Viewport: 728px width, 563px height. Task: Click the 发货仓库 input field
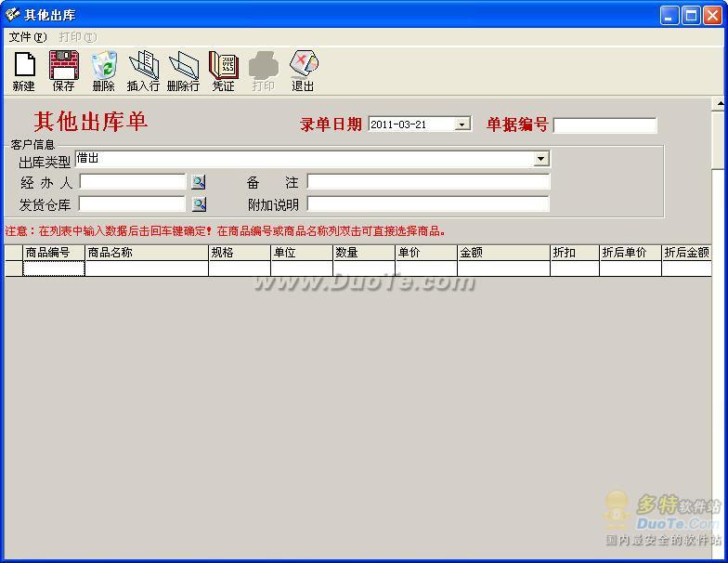[x=132, y=203]
